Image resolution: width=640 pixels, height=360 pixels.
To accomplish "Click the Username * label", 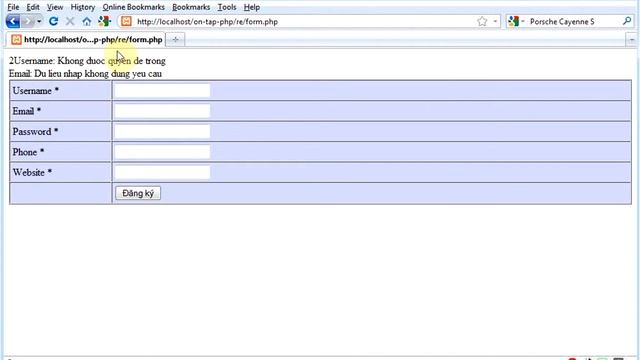I will [36, 91].
